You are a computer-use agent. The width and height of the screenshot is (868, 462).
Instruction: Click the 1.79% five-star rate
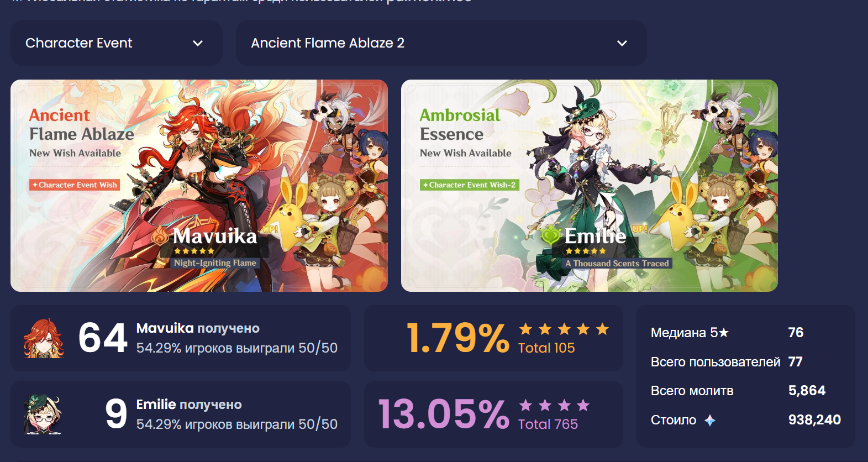[457, 338]
